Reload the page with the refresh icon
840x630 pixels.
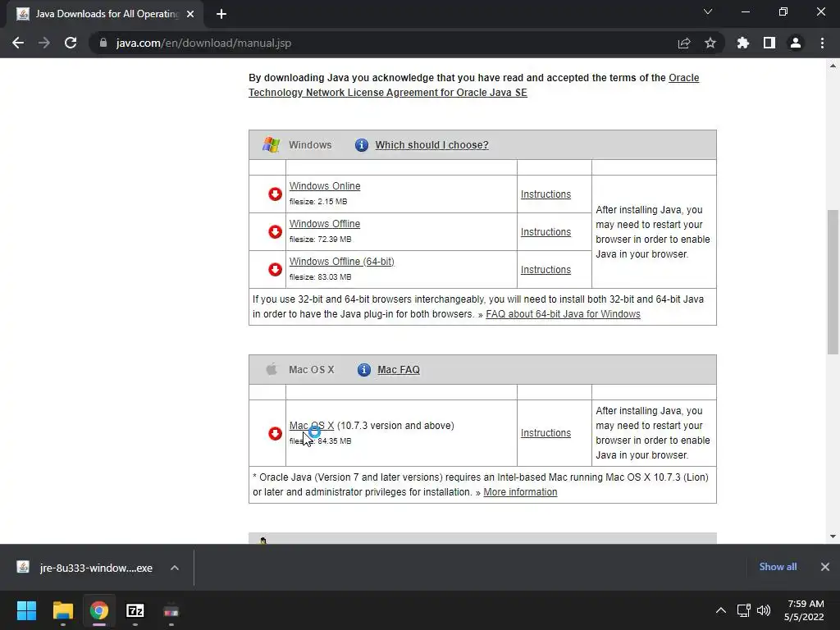pyautogui.click(x=71, y=43)
